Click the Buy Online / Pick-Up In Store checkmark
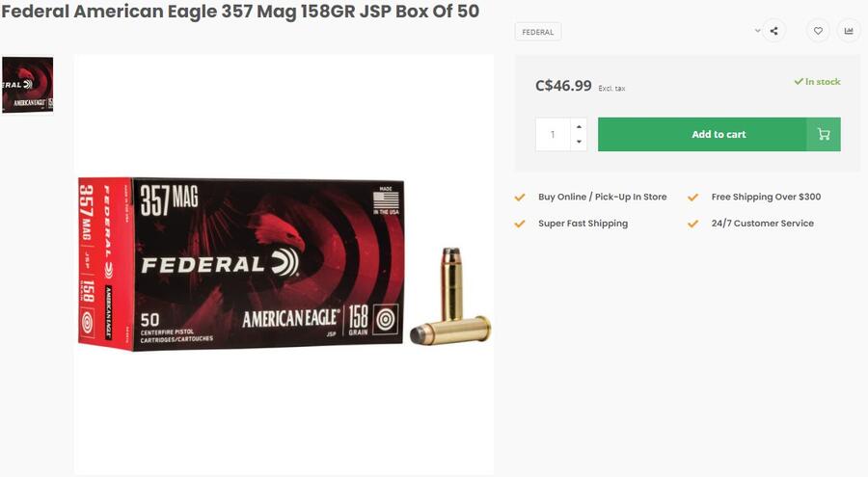This screenshot has height=477, width=868. pos(520,197)
